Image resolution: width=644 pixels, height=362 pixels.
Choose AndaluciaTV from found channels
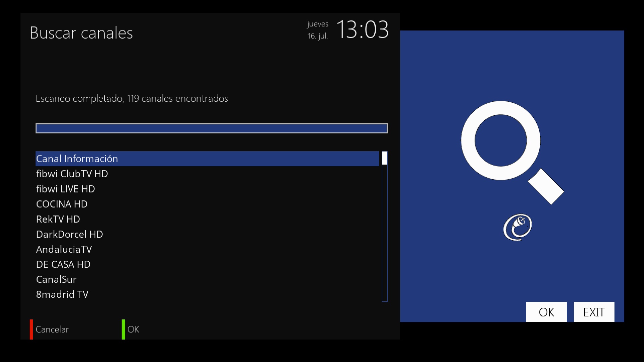[x=207, y=249]
